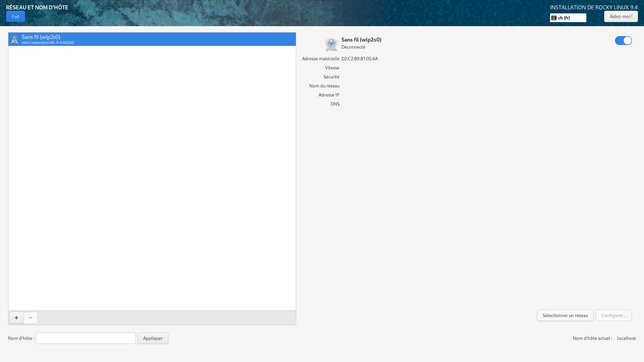The image size is (644, 362).
Task: Click the Adresse IP field label
Action: point(329,95)
